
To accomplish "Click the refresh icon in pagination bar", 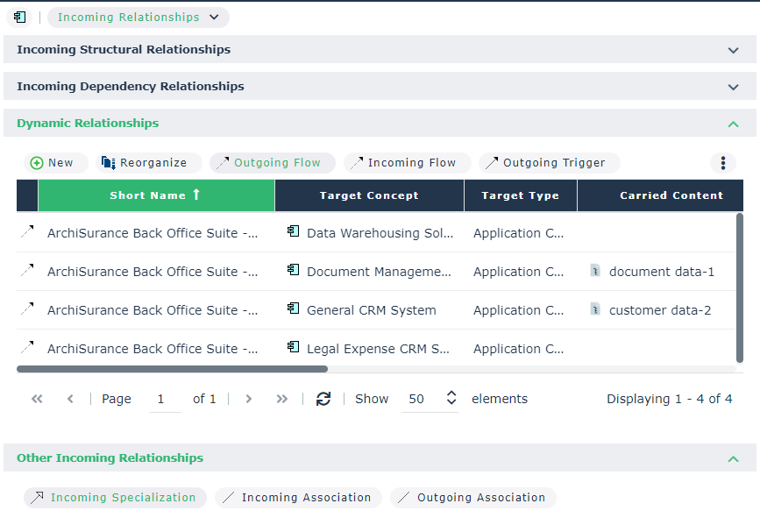I will pyautogui.click(x=323, y=399).
